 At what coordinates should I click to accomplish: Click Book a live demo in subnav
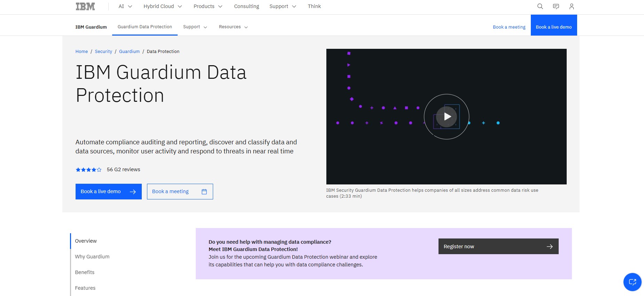coord(554,25)
